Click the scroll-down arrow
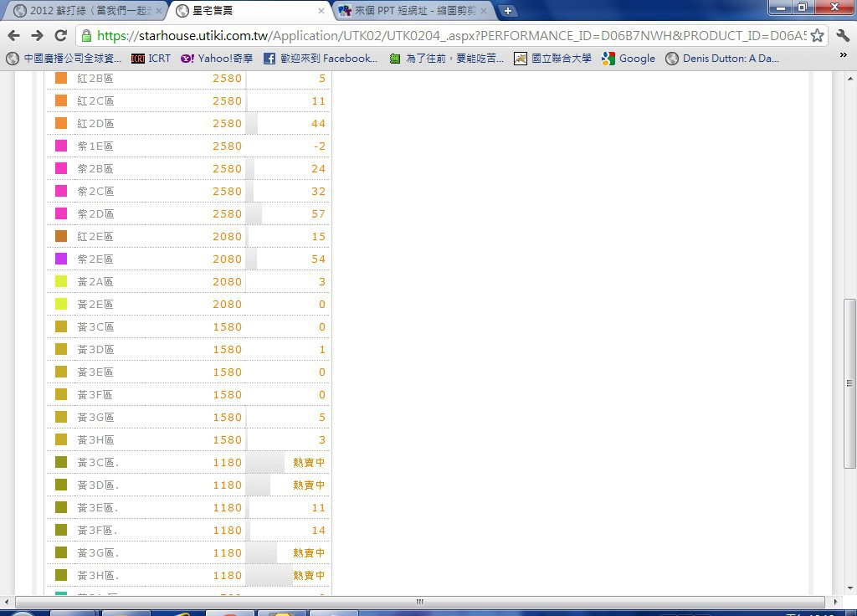Image resolution: width=857 pixels, height=616 pixels. coord(849,588)
